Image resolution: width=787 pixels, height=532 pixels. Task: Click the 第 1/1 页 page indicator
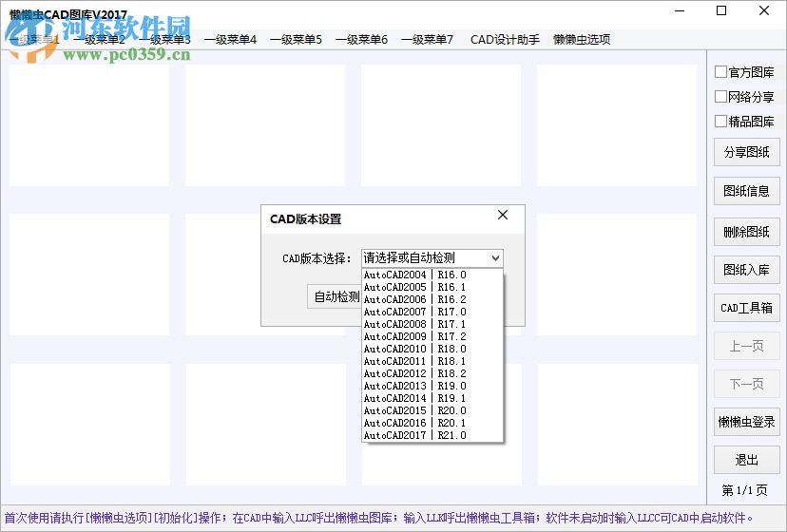click(x=744, y=490)
